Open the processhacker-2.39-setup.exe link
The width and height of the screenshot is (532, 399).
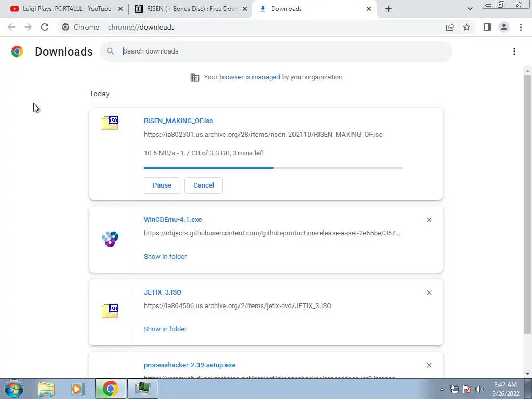(190, 365)
